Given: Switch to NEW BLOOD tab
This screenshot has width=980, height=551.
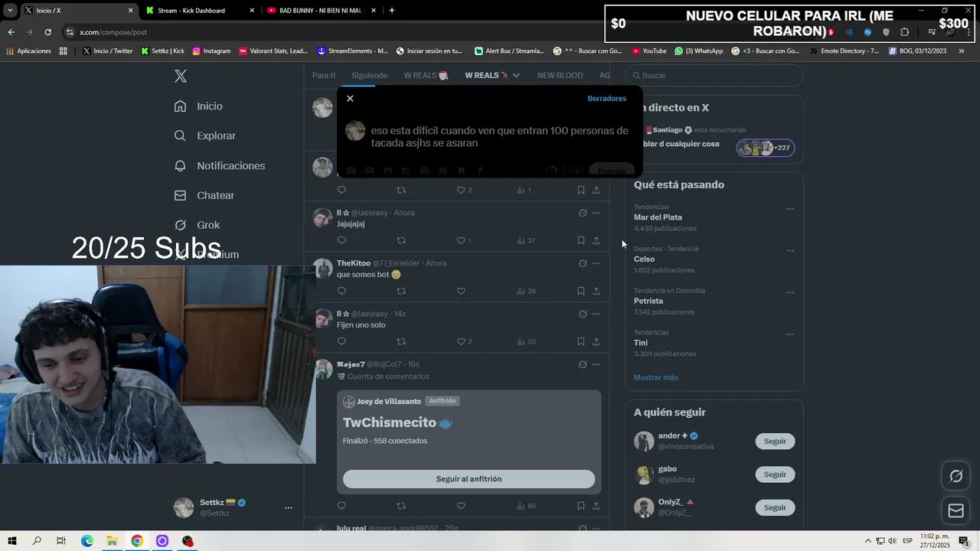Looking at the screenshot, I should coord(560,75).
